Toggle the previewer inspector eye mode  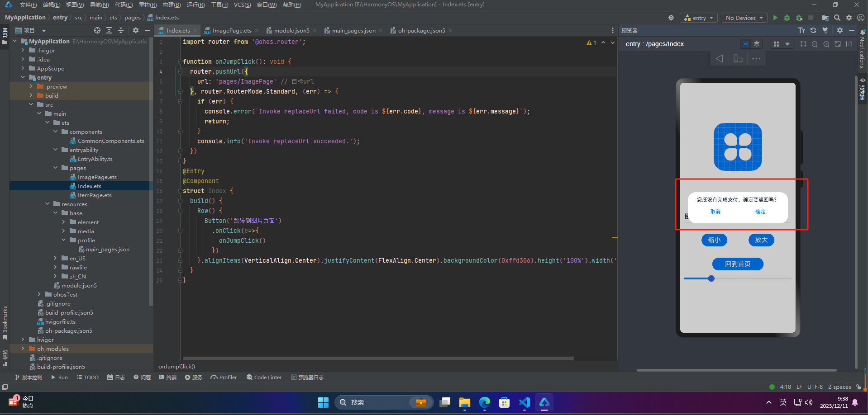(745, 44)
